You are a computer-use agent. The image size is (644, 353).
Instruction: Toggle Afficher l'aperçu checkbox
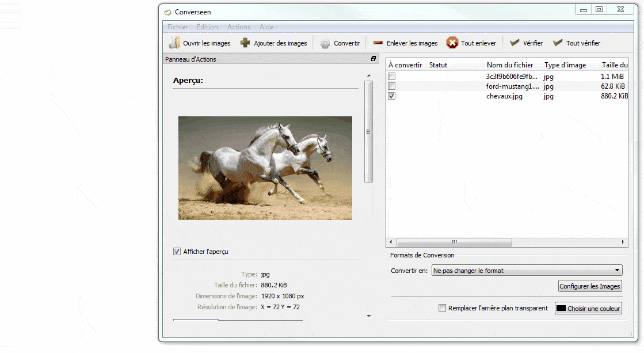tap(177, 252)
